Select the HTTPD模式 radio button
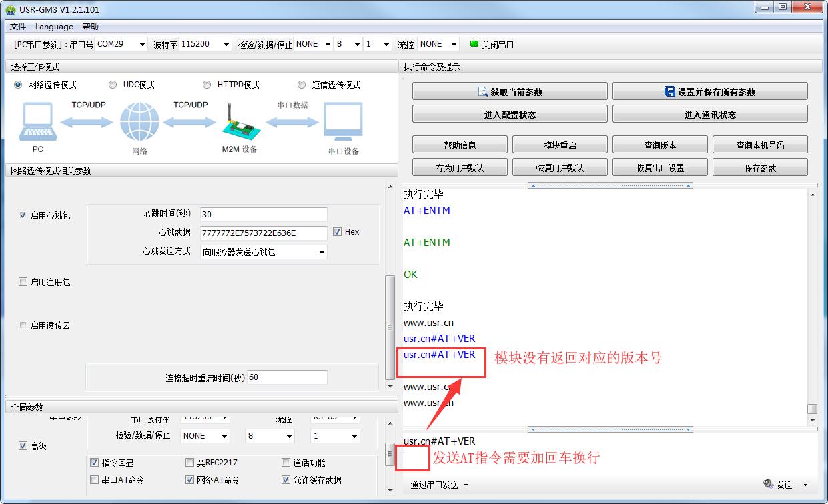828x504 pixels. click(207, 85)
